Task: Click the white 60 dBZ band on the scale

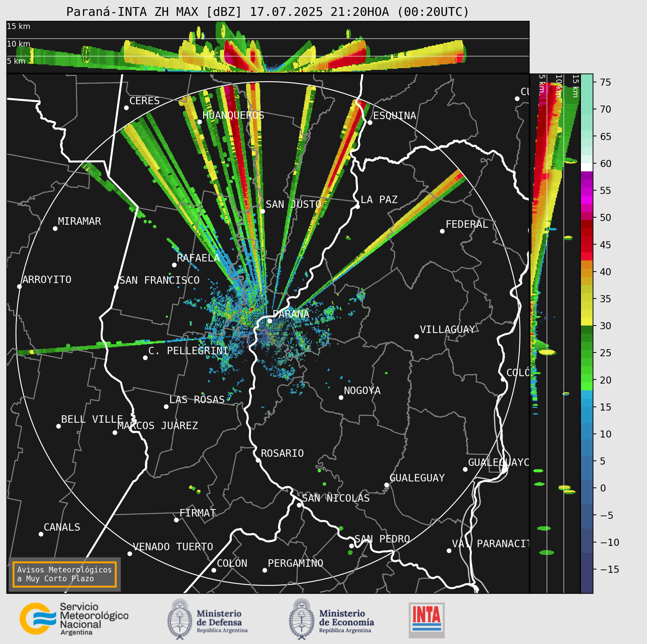Action: tap(587, 167)
